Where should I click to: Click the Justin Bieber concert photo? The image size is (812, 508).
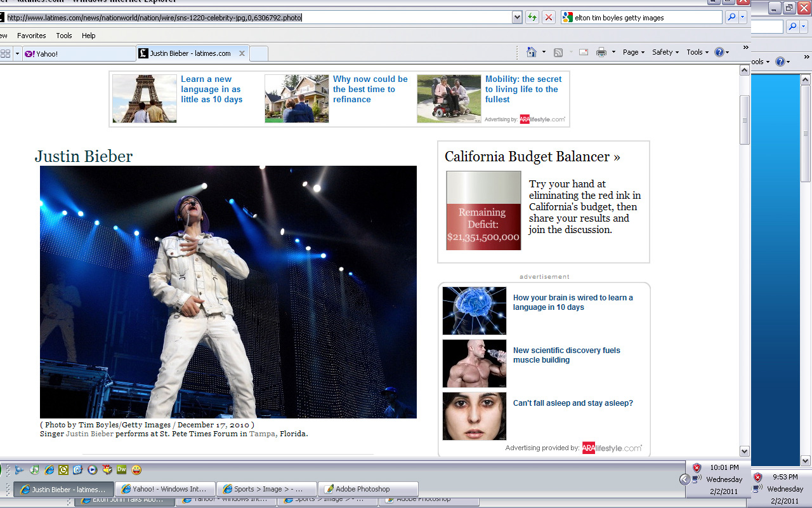point(228,291)
